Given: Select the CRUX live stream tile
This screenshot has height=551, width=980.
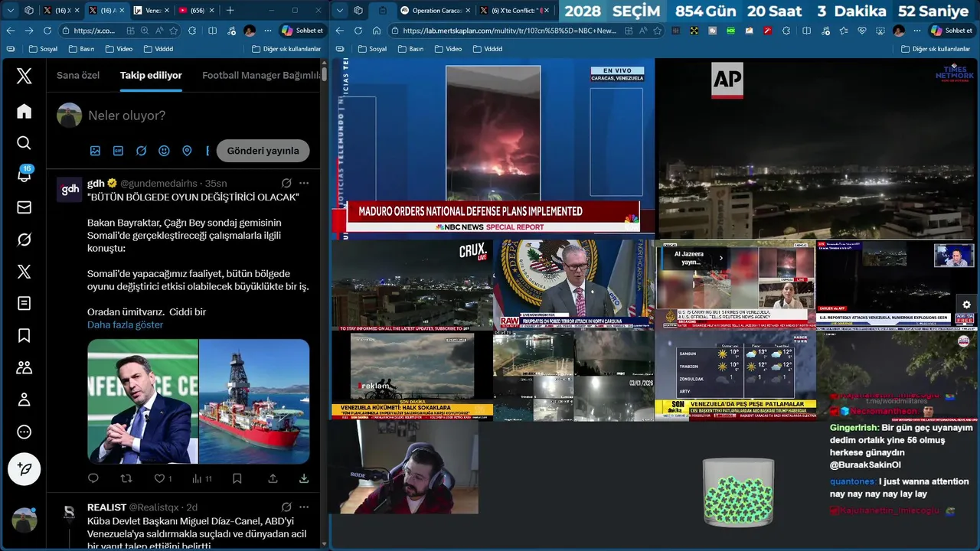Looking at the screenshot, I should click(x=413, y=285).
